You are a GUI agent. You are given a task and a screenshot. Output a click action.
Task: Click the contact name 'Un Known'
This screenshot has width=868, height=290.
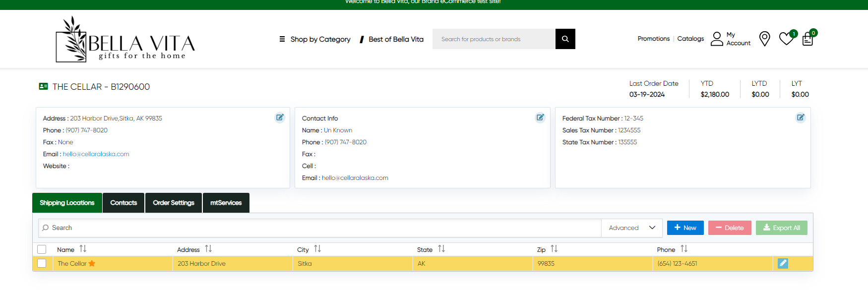point(338,130)
